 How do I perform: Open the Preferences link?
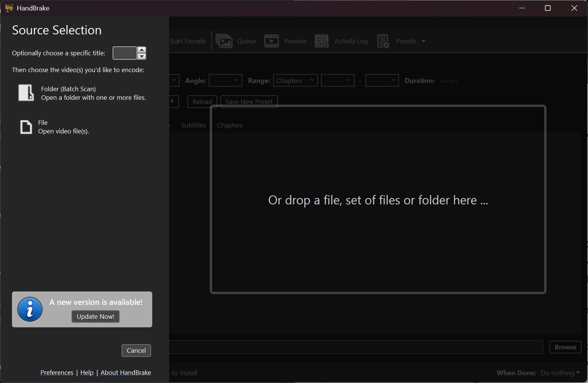click(57, 373)
